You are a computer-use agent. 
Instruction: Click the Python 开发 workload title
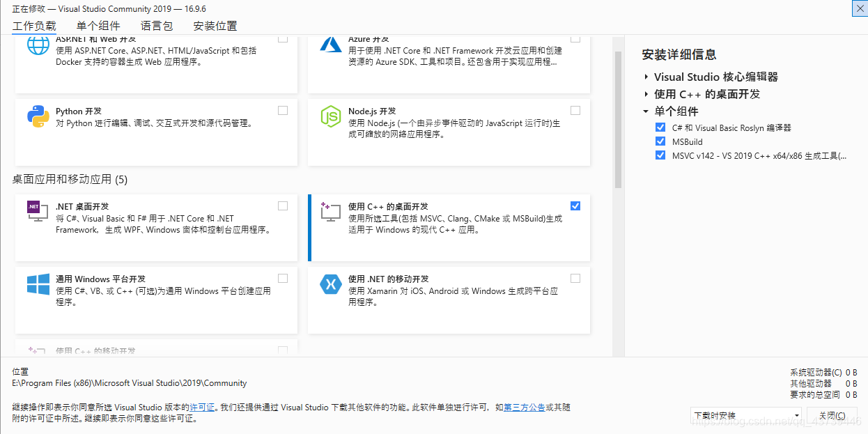pyautogui.click(x=79, y=111)
